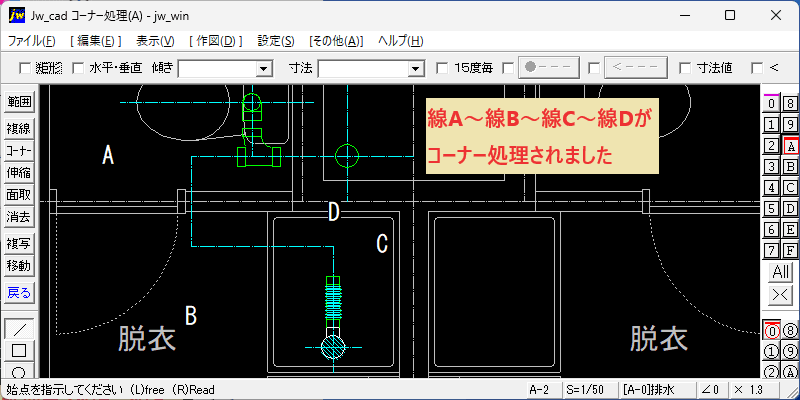Select layer C in layer bar
Viewport: 800px width, 400px height.
(x=790, y=188)
